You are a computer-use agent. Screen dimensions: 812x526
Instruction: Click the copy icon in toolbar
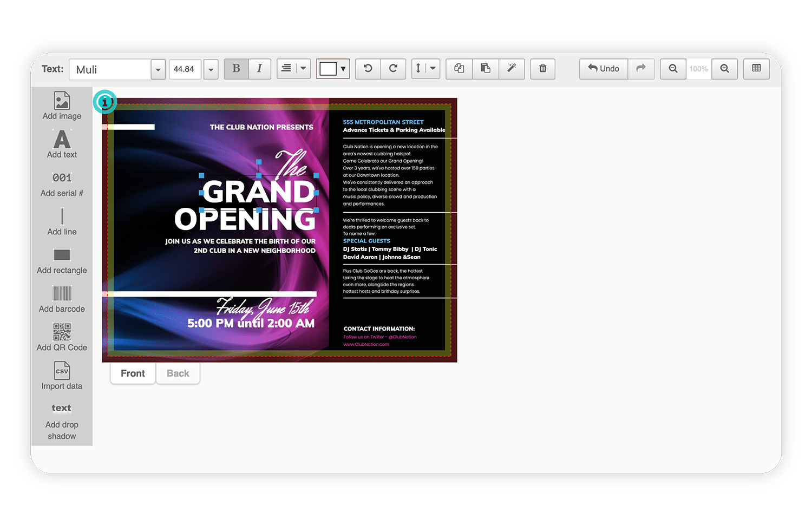coord(459,69)
